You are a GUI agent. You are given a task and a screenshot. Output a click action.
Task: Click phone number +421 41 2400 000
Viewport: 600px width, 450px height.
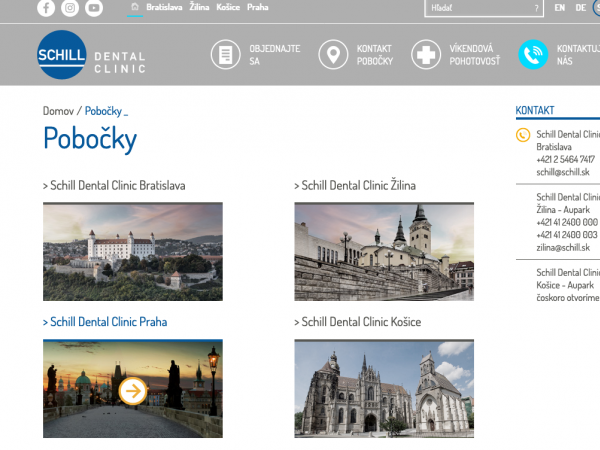pos(567,222)
